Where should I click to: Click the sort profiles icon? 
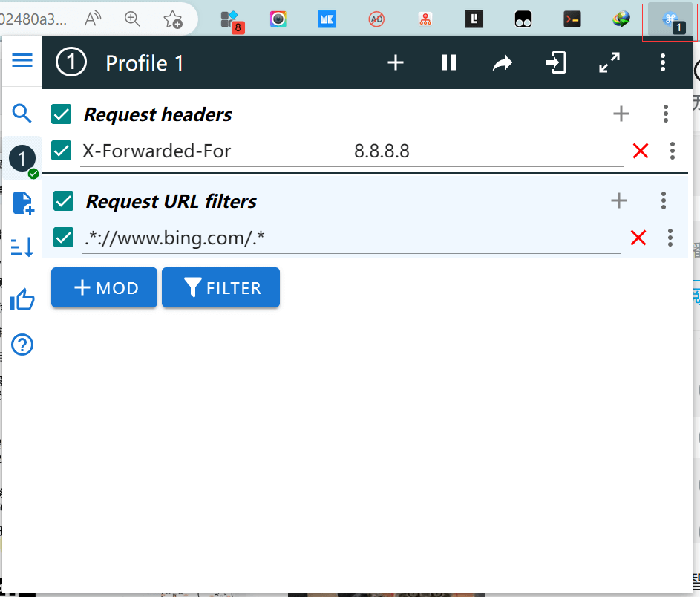tap(22, 247)
